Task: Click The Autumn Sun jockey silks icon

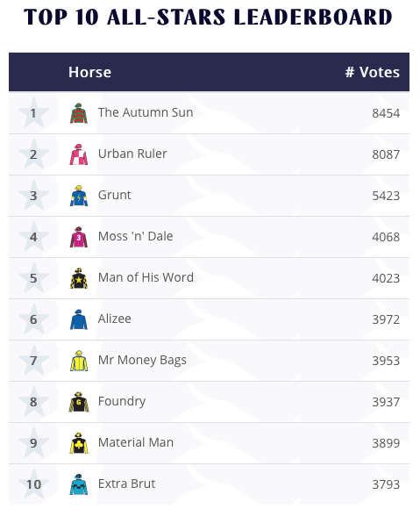Action: click(79, 113)
